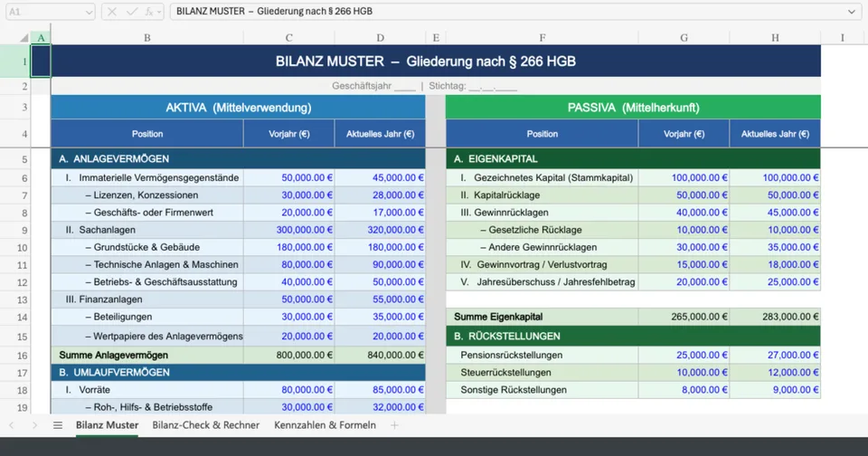Select II. Kapitalrücklage cell
The width and height of the screenshot is (868, 456).
point(542,195)
